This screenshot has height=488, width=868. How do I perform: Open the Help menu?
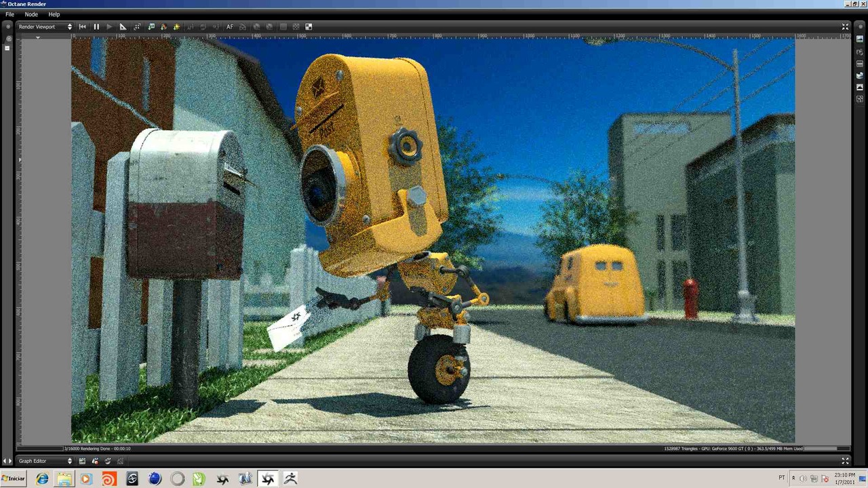[54, 14]
